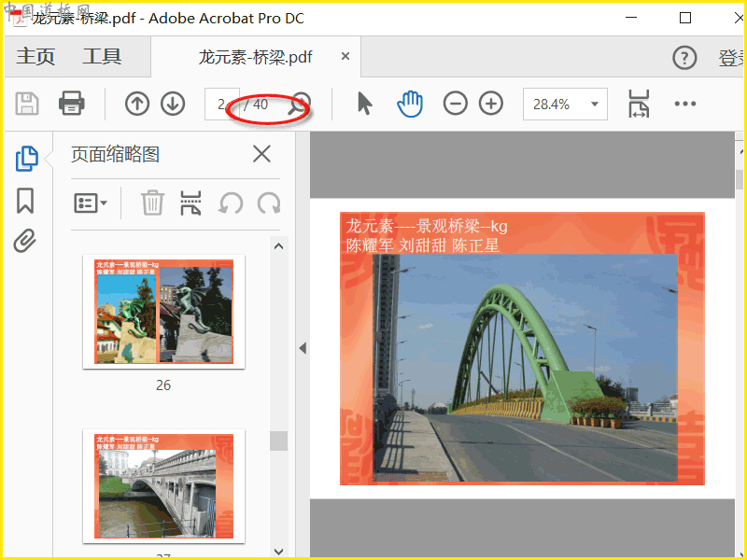Go to previous page arrow

click(137, 104)
